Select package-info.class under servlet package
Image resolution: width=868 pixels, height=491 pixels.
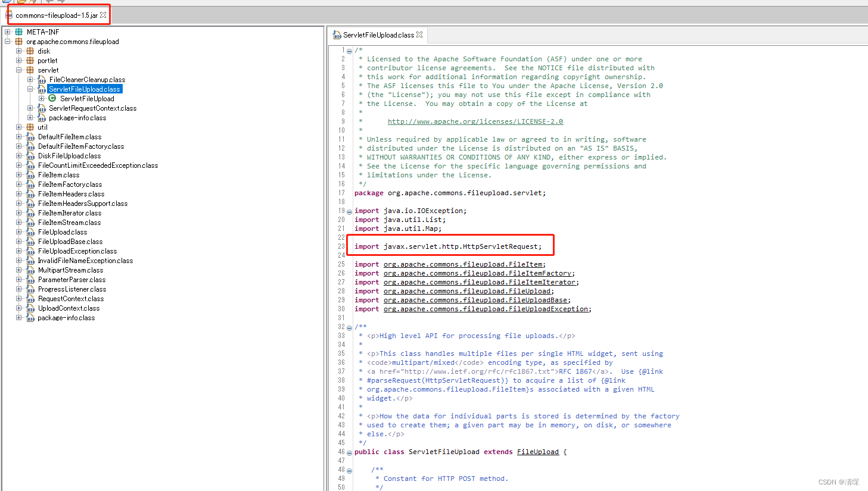[x=77, y=118]
